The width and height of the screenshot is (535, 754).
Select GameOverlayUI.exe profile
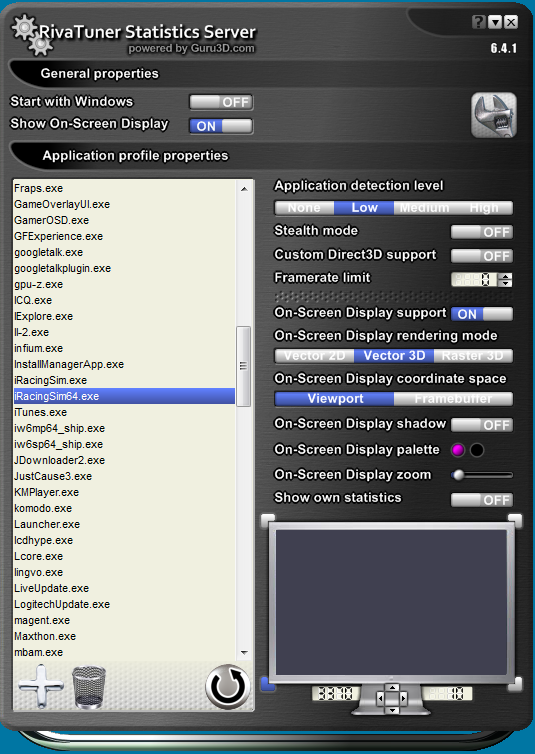tap(124, 204)
